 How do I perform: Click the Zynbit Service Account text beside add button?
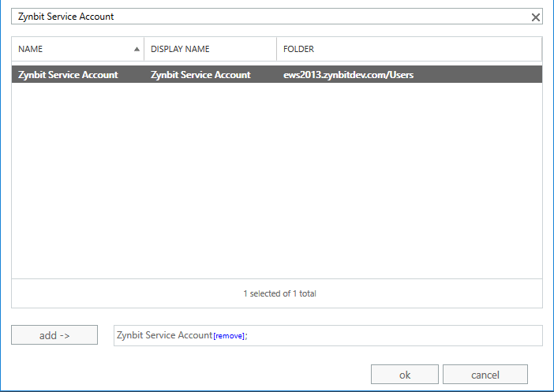164,334
